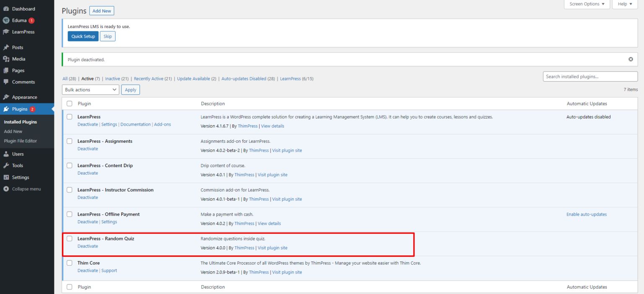Viewport: 644px width, 294px height.
Task: Open Thim Core Support link
Action: click(109, 271)
